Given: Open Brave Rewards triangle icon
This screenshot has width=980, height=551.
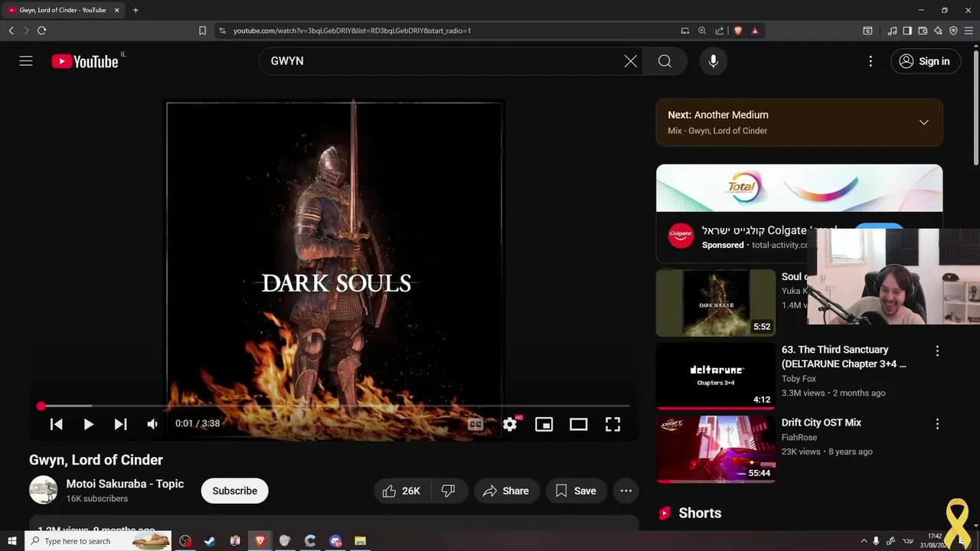Looking at the screenshot, I should 755,31.
